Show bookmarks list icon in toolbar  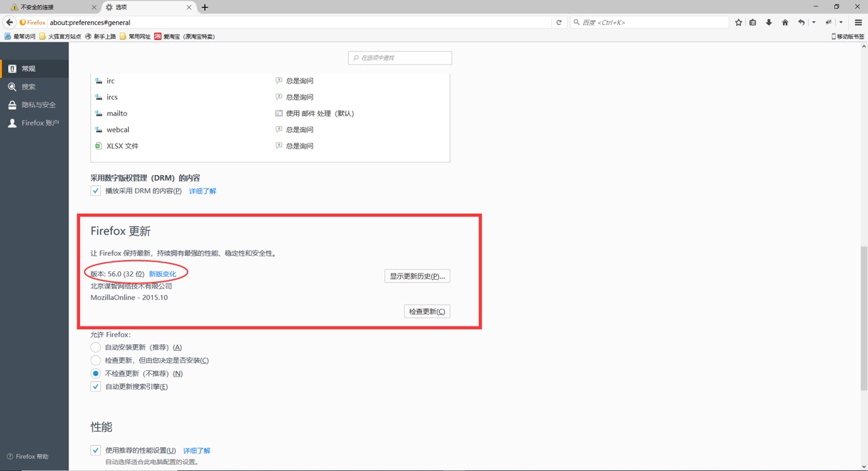753,22
